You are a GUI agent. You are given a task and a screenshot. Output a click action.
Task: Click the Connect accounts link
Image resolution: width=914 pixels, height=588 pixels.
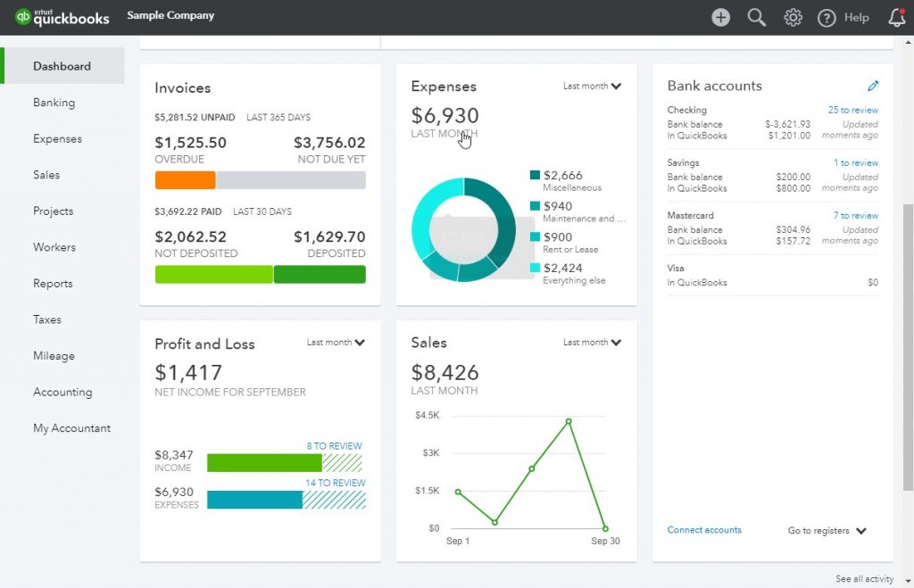(x=704, y=530)
